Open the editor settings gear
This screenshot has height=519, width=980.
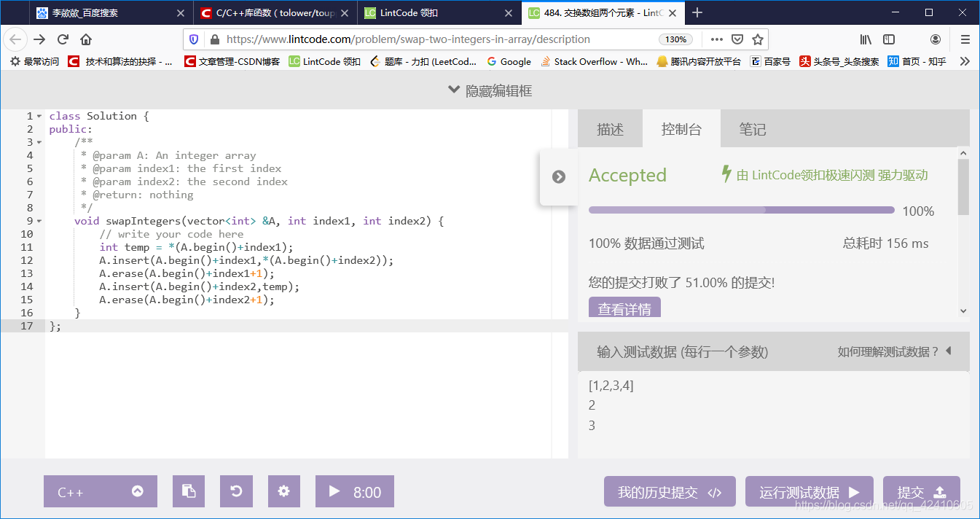[284, 491]
